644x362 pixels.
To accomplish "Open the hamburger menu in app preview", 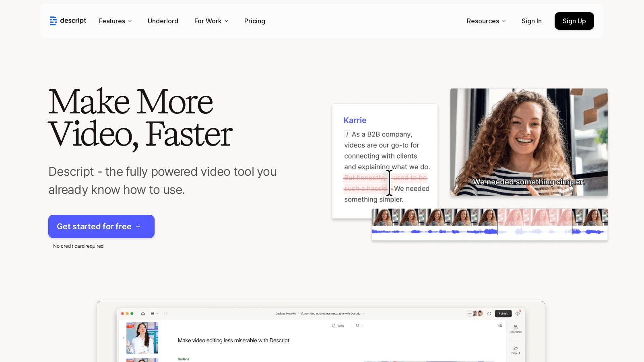I will coord(153,314).
